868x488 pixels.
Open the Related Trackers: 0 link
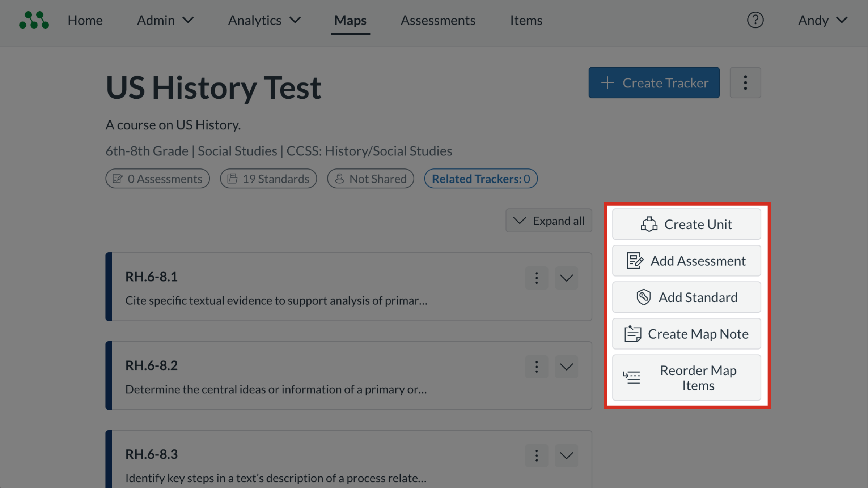pyautogui.click(x=481, y=179)
